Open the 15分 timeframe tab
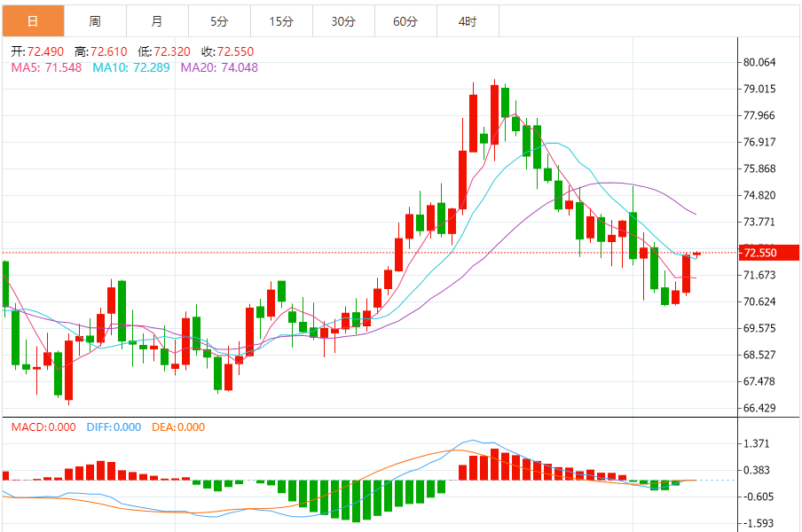This screenshot has width=802, height=532. pyautogui.click(x=281, y=21)
